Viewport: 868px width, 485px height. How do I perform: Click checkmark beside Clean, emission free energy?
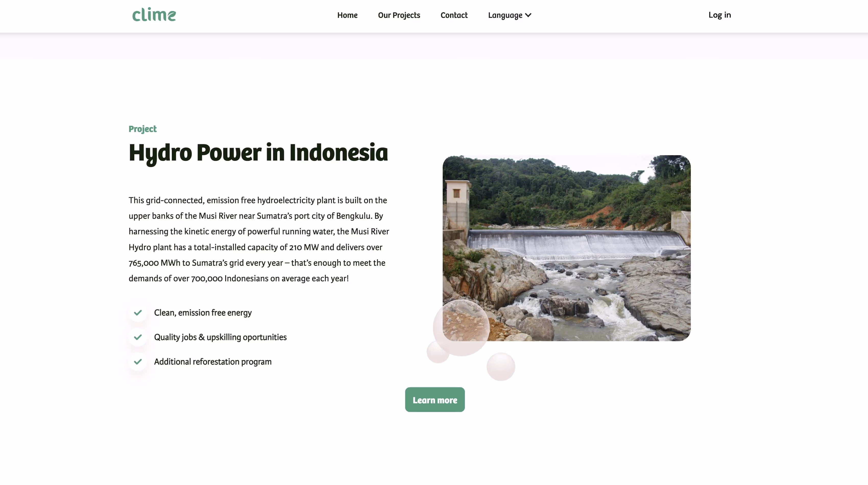(x=138, y=312)
